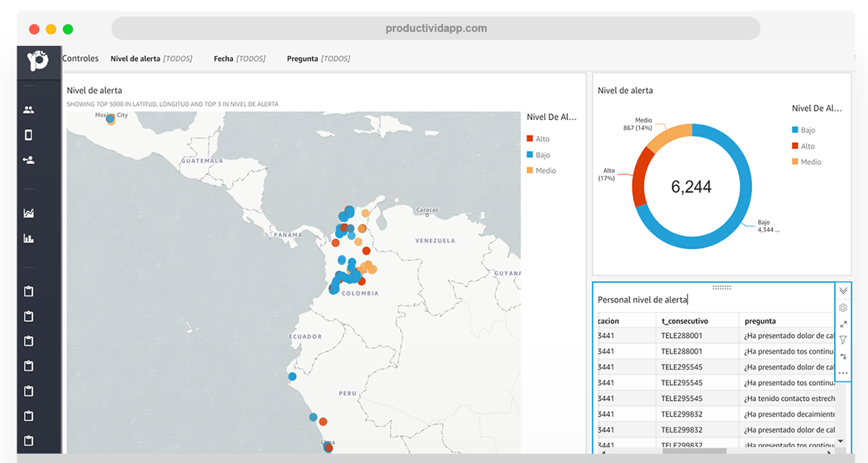The height and width of the screenshot is (463, 868).
Task: Open the Nivel de alerta filter control
Action: 151,58
